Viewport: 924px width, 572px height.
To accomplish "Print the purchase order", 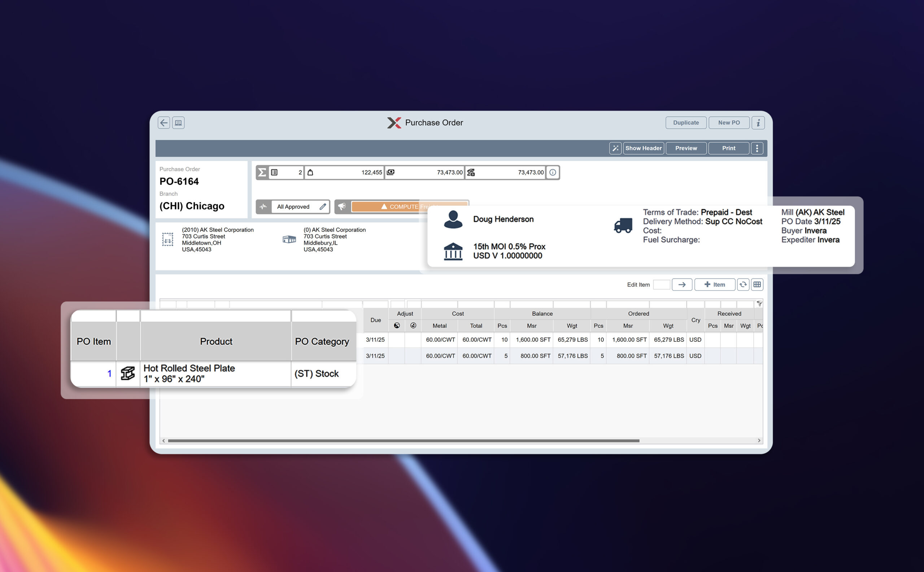I will 728,148.
